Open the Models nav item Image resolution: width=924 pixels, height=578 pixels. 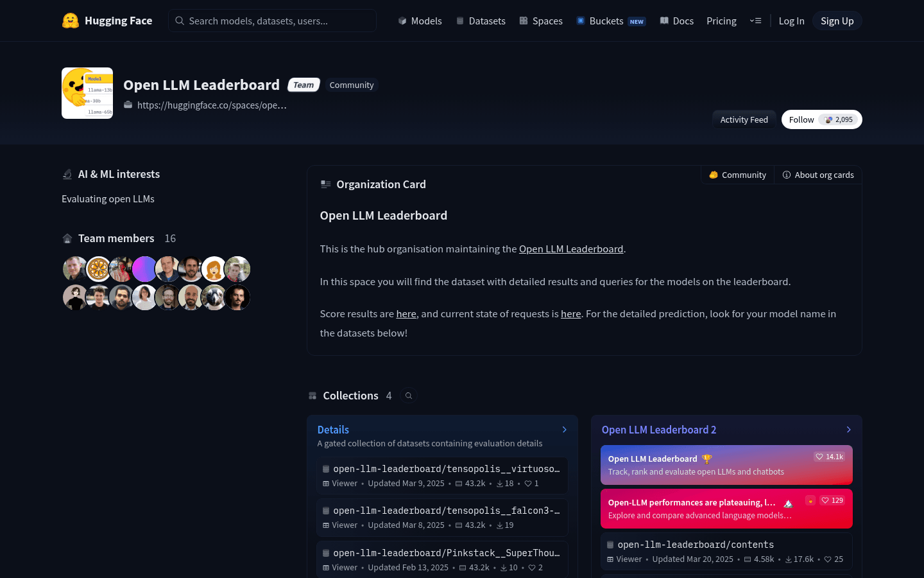pos(420,21)
